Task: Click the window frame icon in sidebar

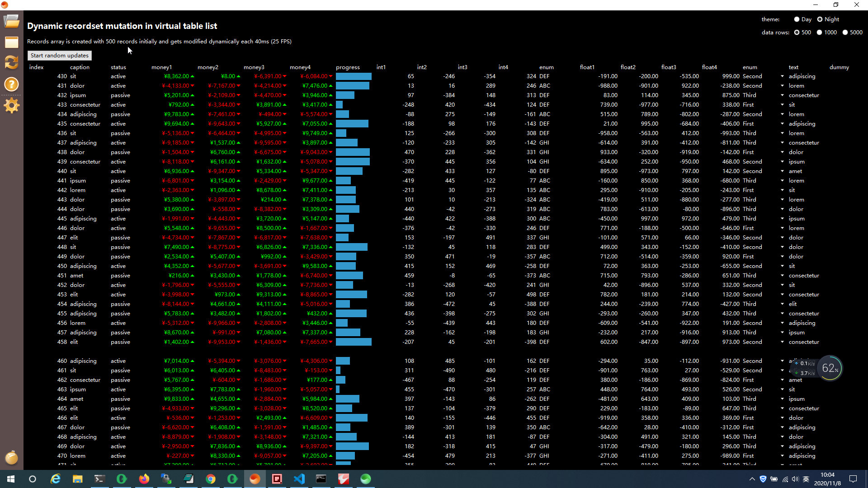Action: [x=12, y=42]
